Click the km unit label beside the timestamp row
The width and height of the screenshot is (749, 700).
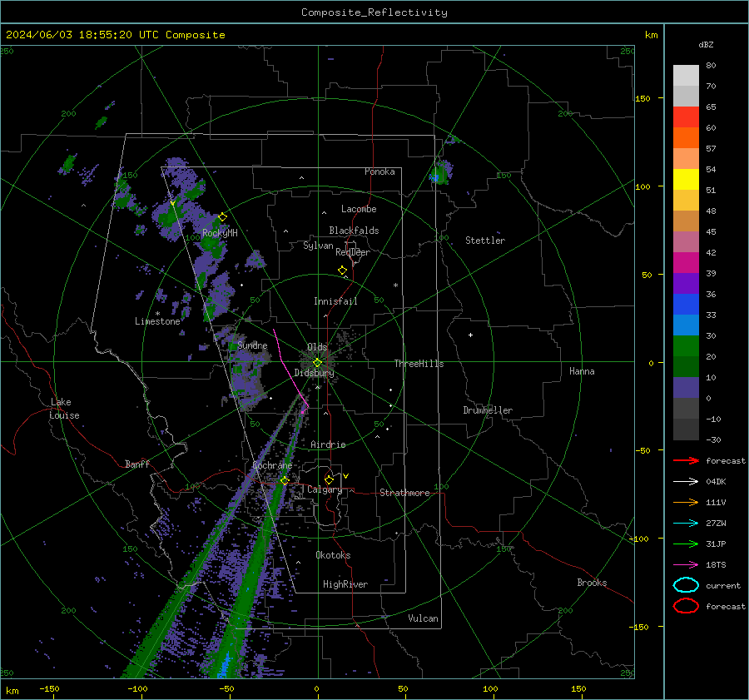651,35
